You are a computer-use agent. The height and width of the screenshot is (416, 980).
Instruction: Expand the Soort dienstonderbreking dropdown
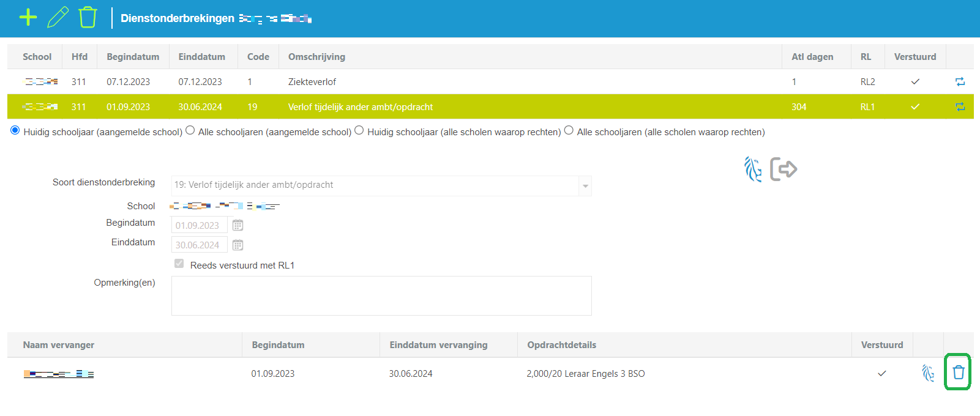[x=585, y=186]
